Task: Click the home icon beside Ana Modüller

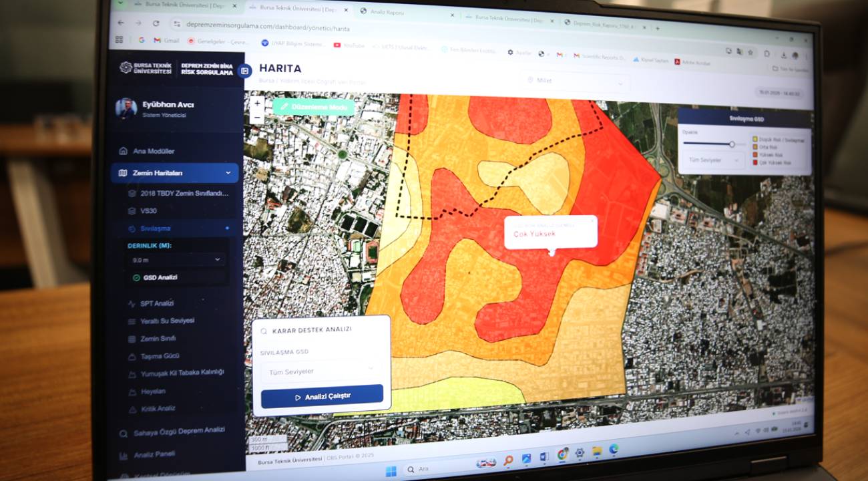Action: pyautogui.click(x=123, y=151)
